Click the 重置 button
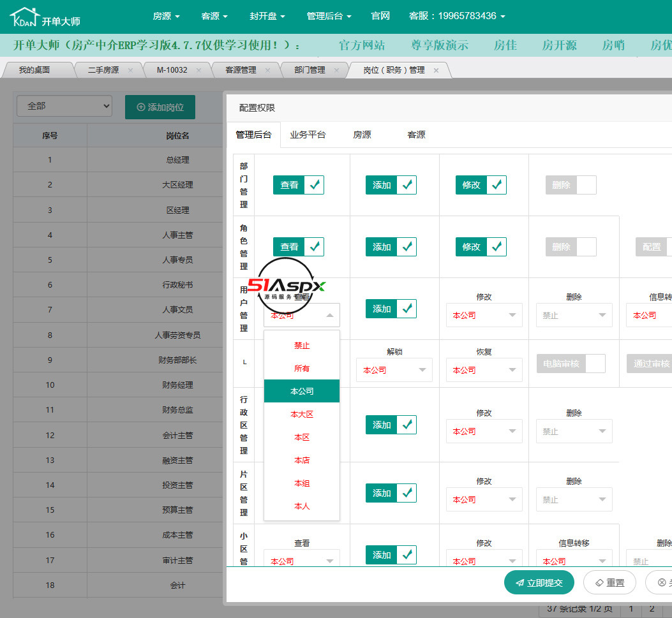Viewport: 672px width, 618px height. (610, 582)
